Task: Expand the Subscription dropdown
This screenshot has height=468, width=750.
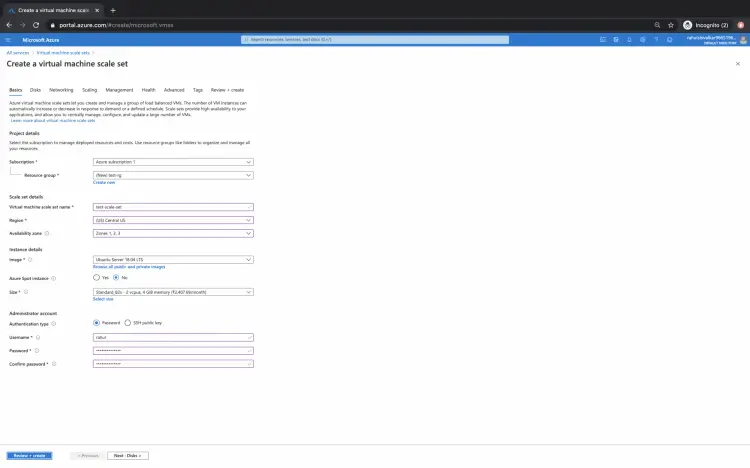Action: (x=173, y=162)
